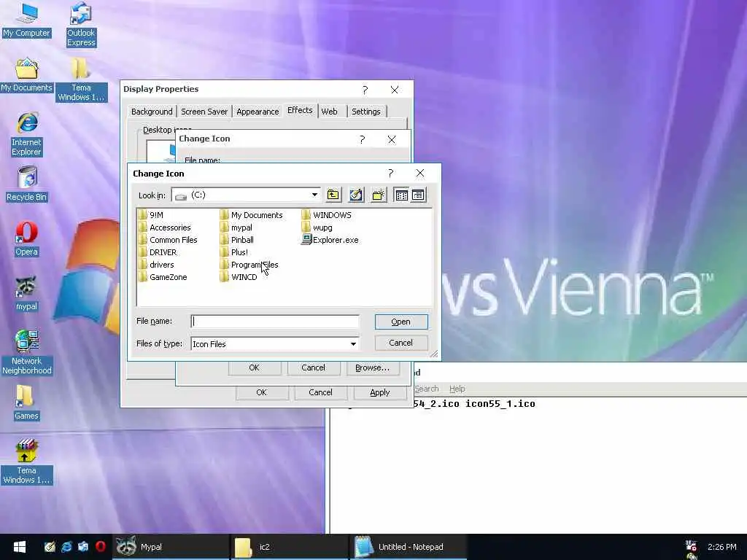
Task: Select the Pinball folder
Action: coord(237,239)
